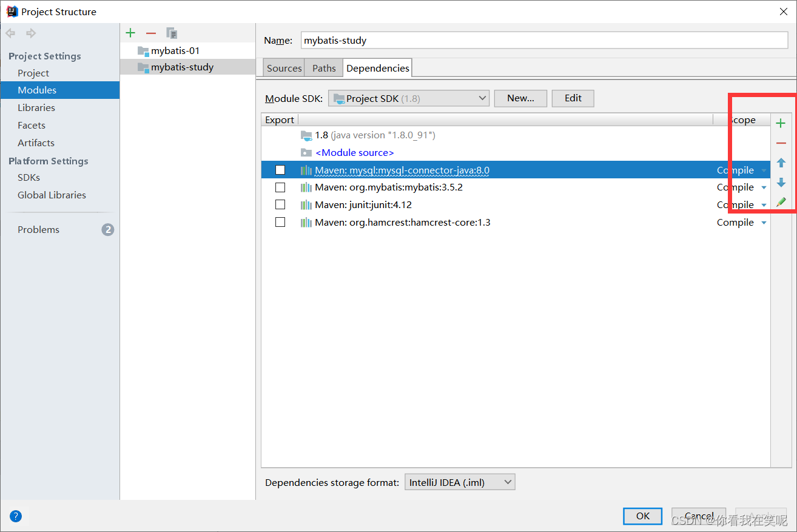Image resolution: width=797 pixels, height=532 pixels.
Task: Open the Problems section
Action: click(x=38, y=229)
